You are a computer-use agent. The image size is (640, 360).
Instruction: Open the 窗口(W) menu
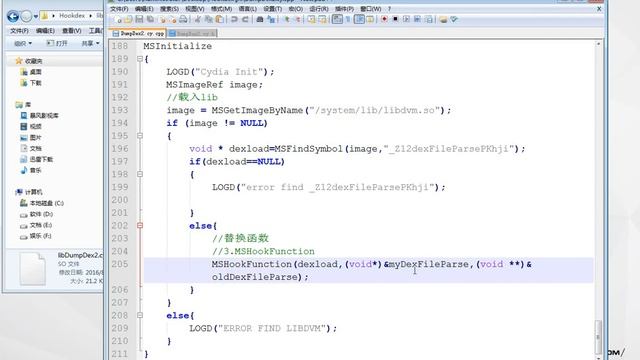pyautogui.click(x=371, y=9)
